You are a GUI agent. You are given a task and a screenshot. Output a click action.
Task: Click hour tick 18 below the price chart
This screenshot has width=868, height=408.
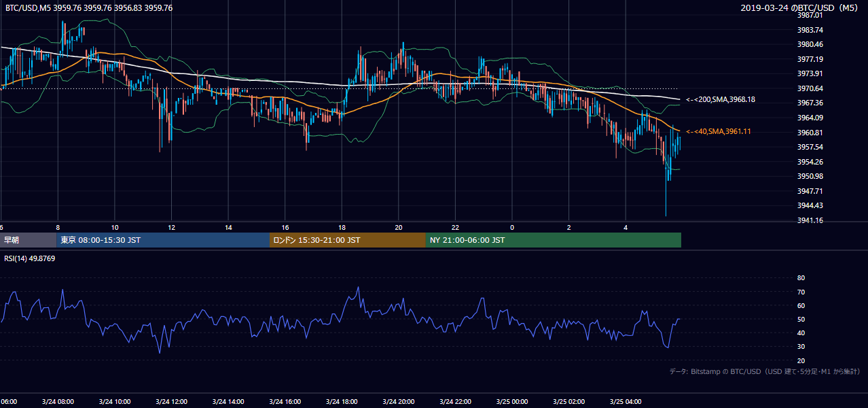tap(342, 227)
